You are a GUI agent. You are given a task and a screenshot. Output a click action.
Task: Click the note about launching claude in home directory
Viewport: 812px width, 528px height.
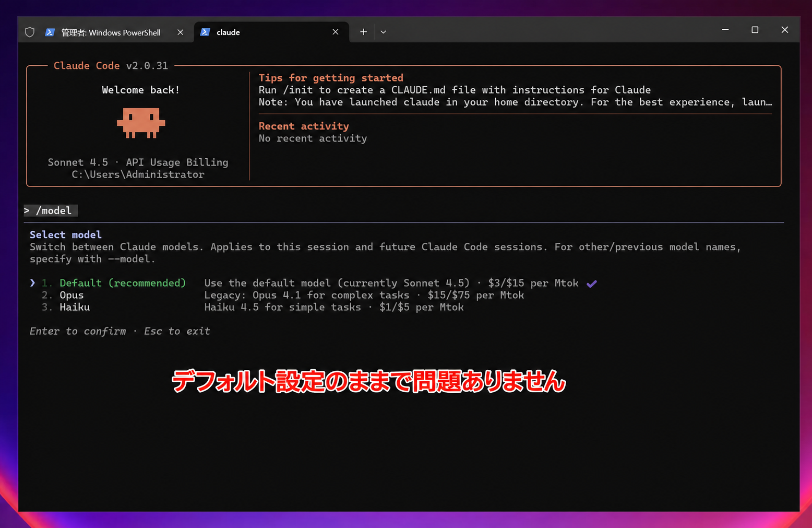516,102
